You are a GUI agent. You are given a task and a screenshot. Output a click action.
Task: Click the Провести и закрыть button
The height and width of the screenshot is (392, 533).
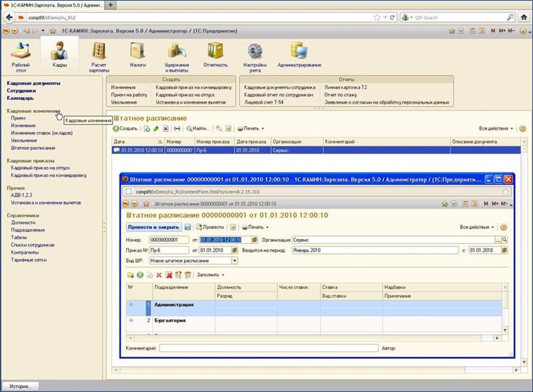153,227
